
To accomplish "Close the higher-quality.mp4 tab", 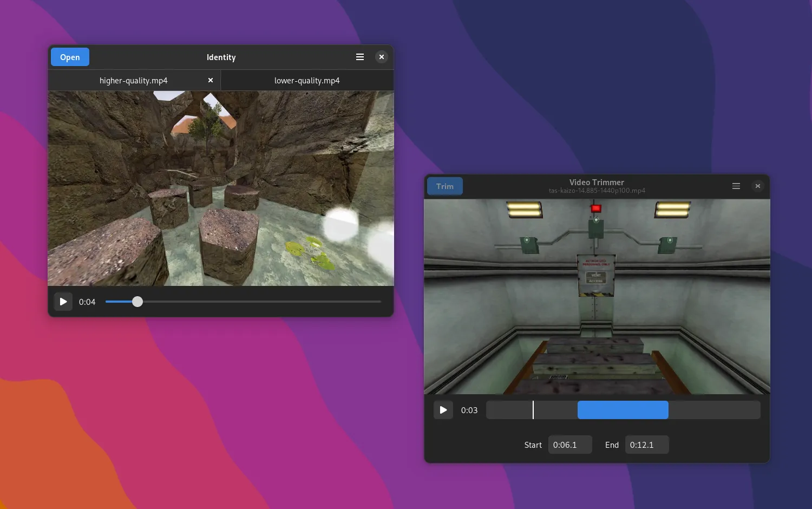I will (x=211, y=80).
